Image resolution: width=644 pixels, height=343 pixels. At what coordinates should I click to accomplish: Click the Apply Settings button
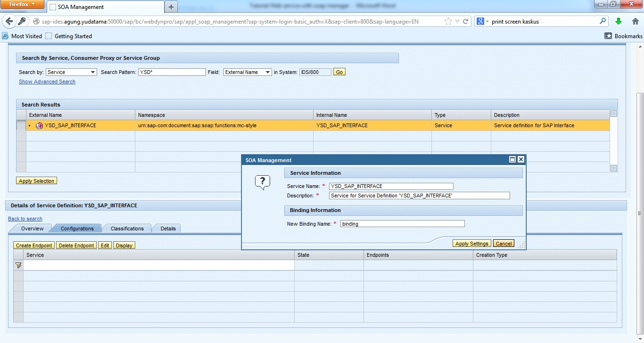click(x=471, y=244)
